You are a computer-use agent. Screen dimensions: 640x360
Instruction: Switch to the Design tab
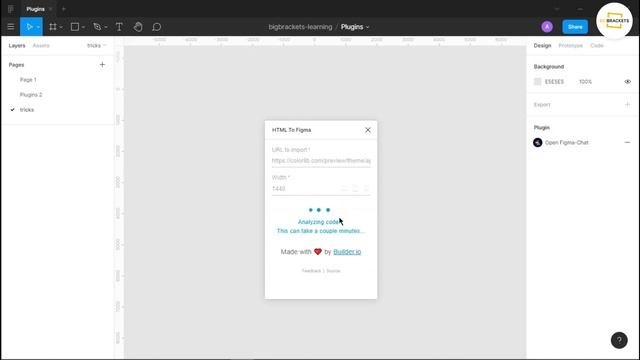542,46
